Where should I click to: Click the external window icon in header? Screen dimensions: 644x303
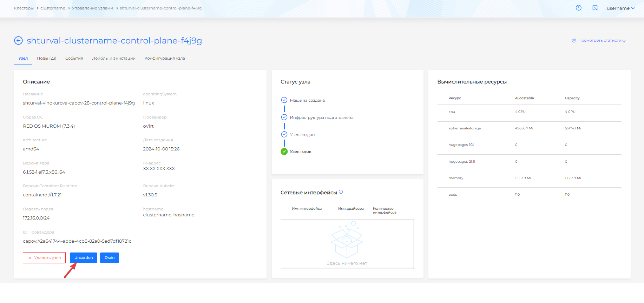click(595, 8)
